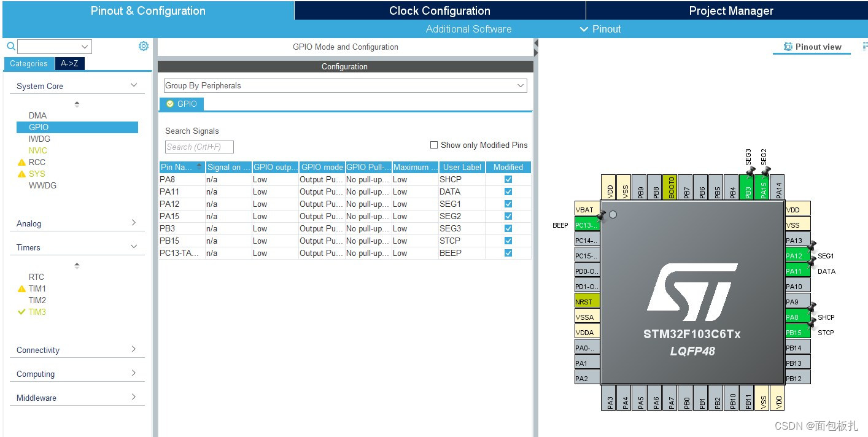The image size is (868, 437).
Task: Select the green PA8 pin on chip
Action: click(x=797, y=317)
